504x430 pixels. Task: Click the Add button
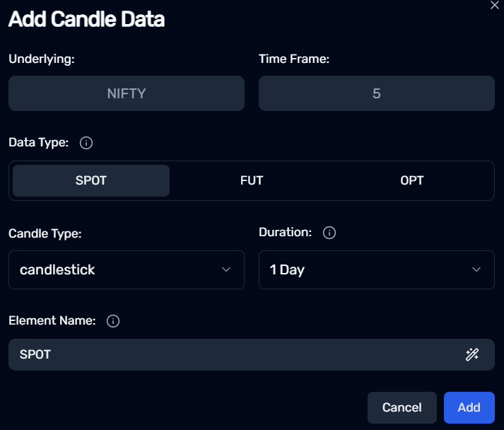coord(469,407)
